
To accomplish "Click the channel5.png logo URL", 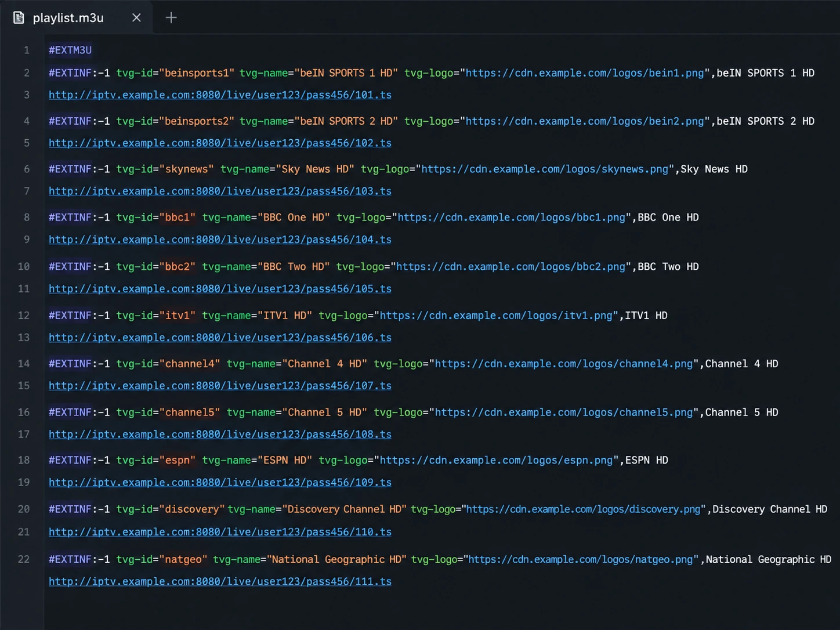I will click(x=564, y=412).
